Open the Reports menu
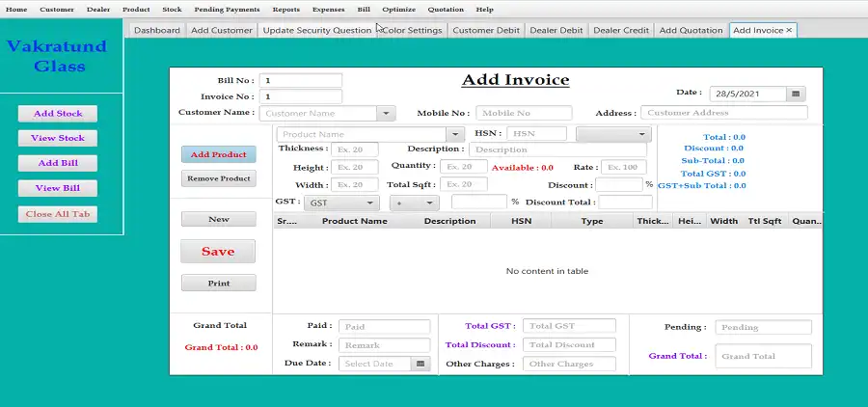The height and width of the screenshot is (407, 868). [x=285, y=9]
